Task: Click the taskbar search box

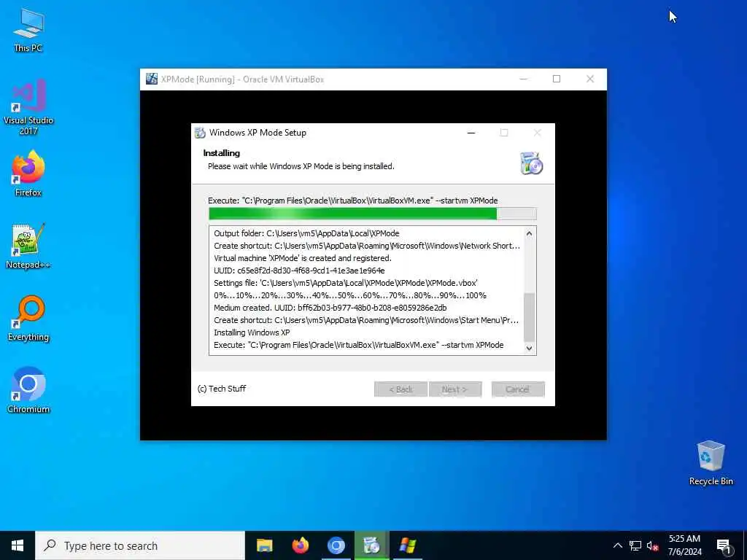Action: 140,545
